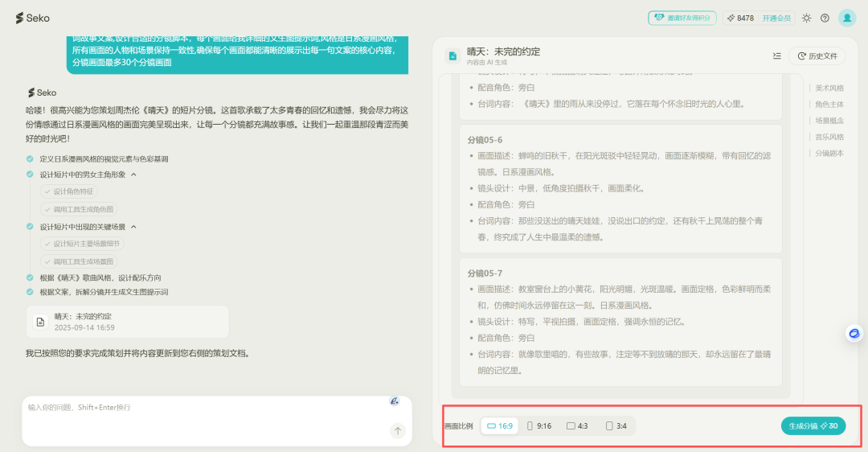868x452 pixels.
Task: Open the 设计短片主要场景细节 sub-step chip
Action: click(x=82, y=244)
